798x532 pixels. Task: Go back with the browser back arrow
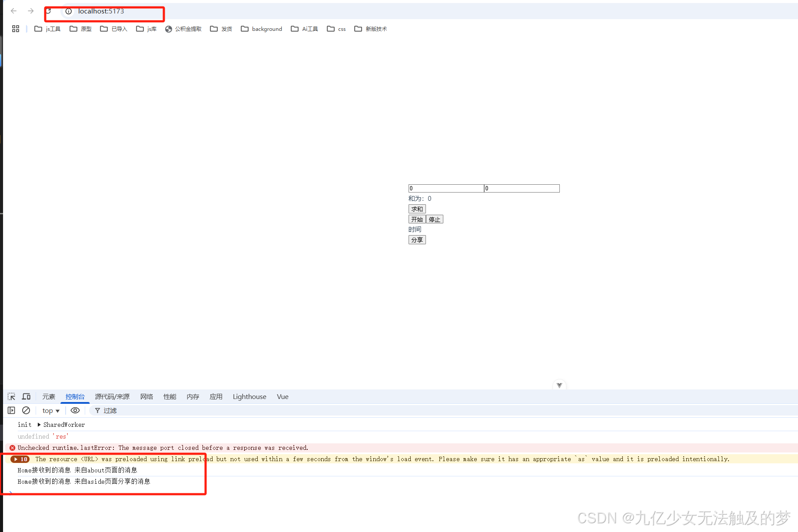pos(13,11)
